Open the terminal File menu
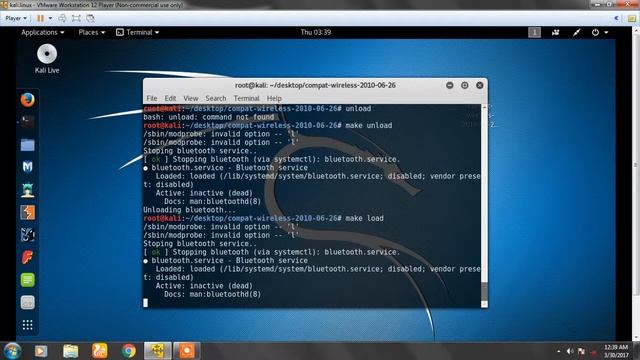Image resolution: width=640 pixels, height=360 pixels. click(151, 98)
